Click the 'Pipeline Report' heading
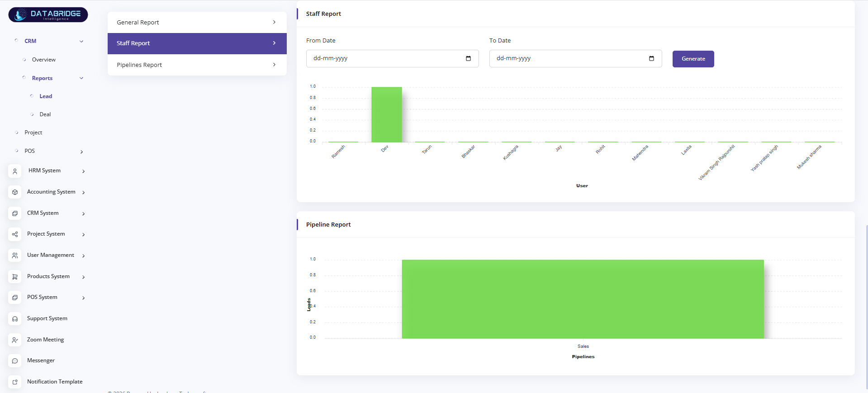 (328, 225)
